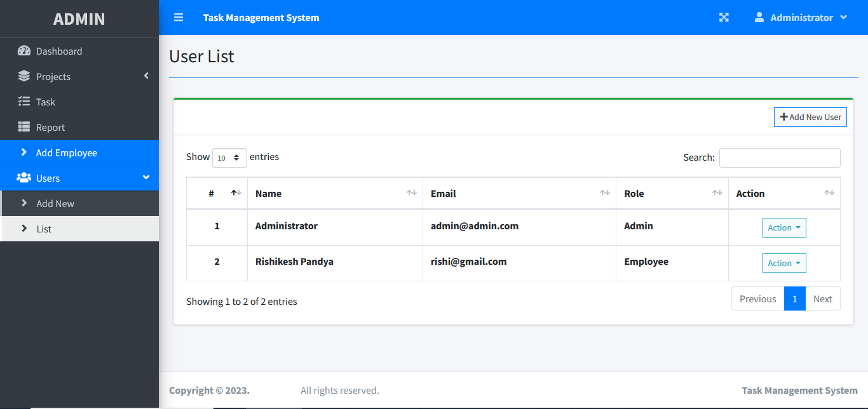Open the entries-per-page selector
Image resolution: width=868 pixels, height=409 pixels.
(x=229, y=158)
